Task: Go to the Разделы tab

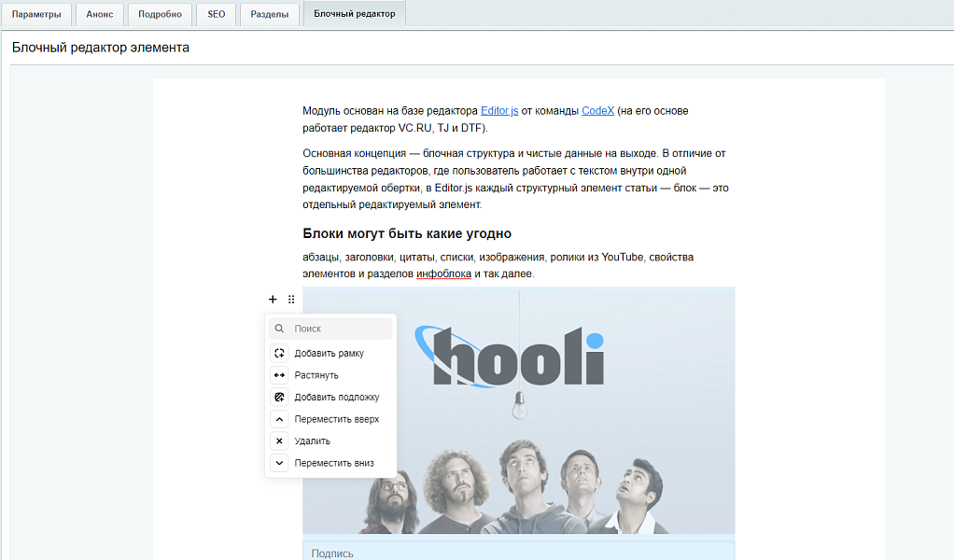Action: 270,14
